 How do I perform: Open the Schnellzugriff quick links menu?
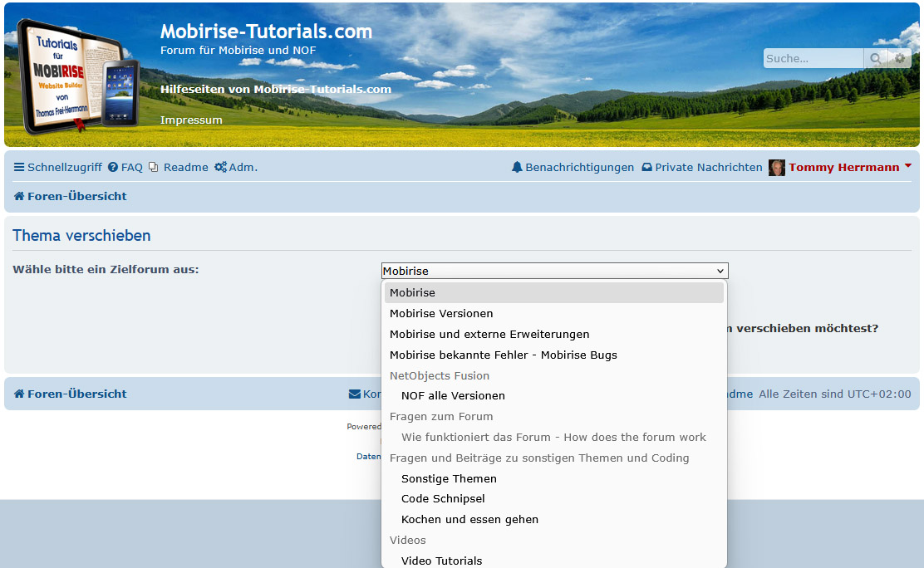[57, 168]
